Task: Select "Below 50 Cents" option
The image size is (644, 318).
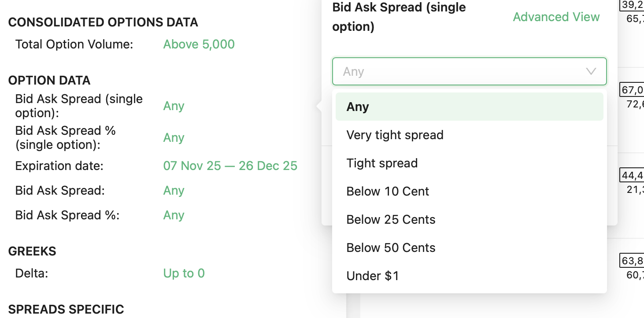Action: (391, 248)
